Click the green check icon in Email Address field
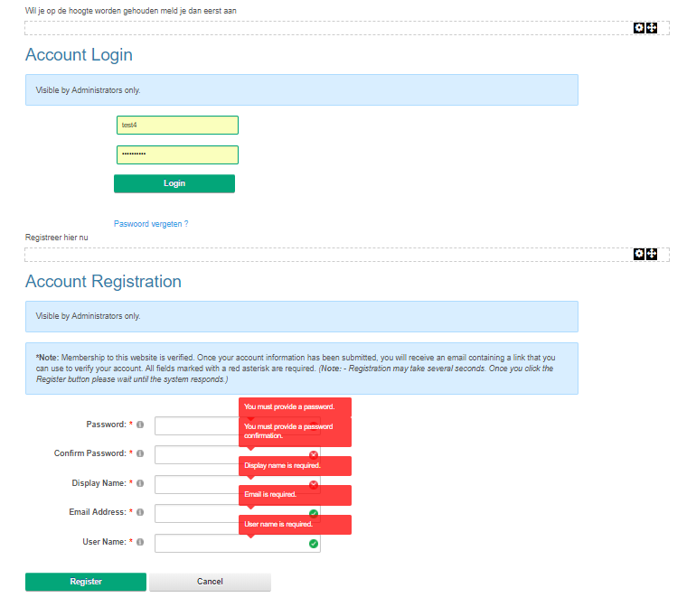The width and height of the screenshot is (696, 616). point(314,514)
